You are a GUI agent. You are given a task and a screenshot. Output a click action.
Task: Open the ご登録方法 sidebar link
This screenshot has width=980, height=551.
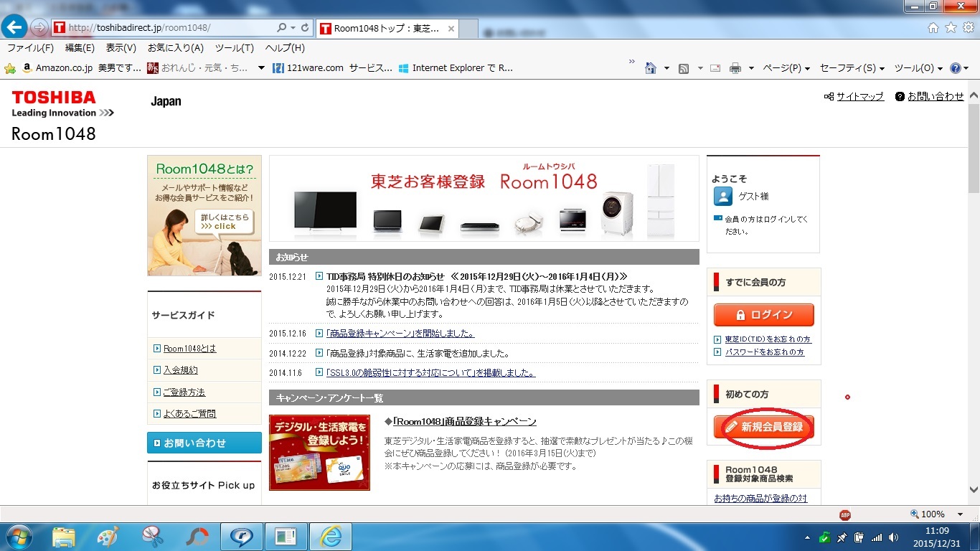tap(184, 392)
